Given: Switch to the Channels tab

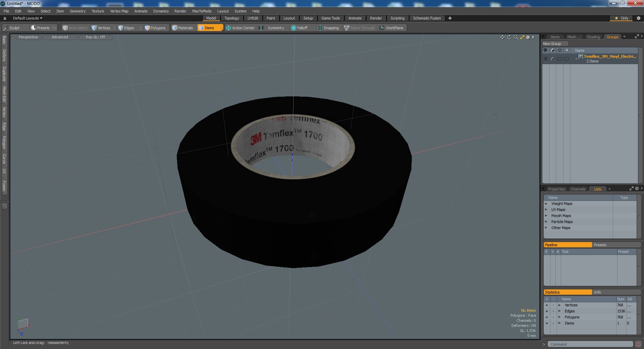Looking at the screenshot, I should coord(578,189).
